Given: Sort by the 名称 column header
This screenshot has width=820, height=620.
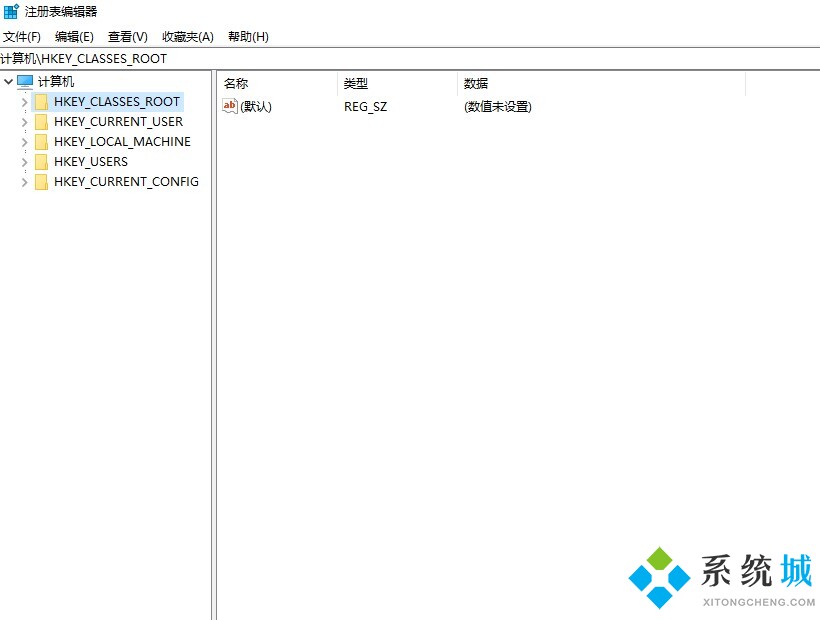Looking at the screenshot, I should coord(277,84).
